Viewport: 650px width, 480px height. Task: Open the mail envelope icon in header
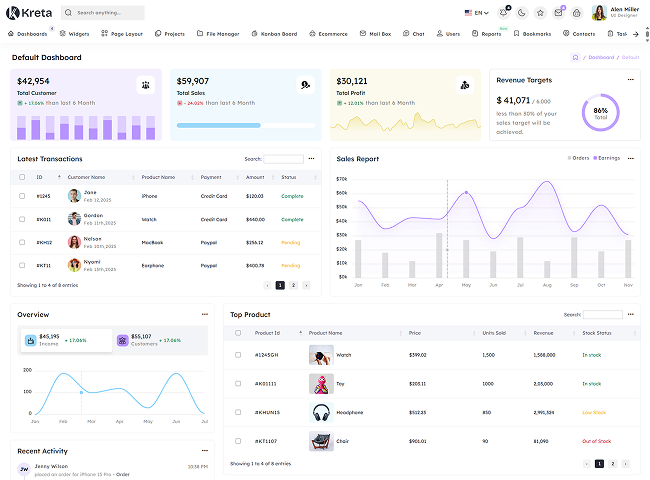coord(558,13)
